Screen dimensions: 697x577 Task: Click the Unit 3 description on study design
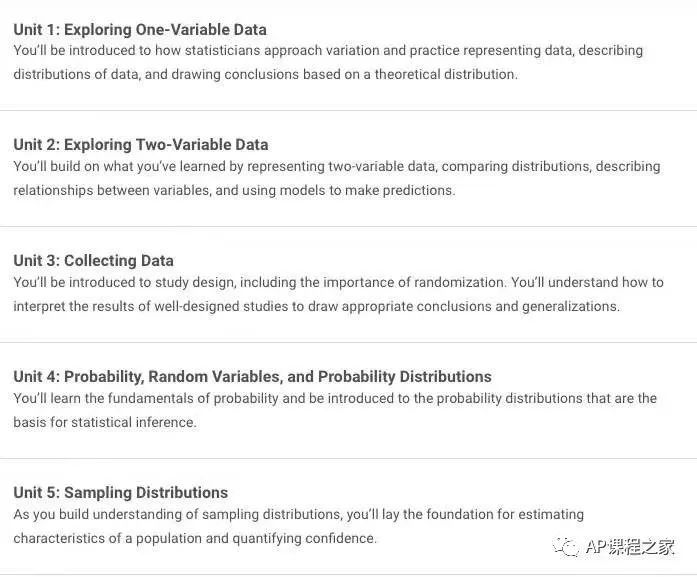coord(338,294)
